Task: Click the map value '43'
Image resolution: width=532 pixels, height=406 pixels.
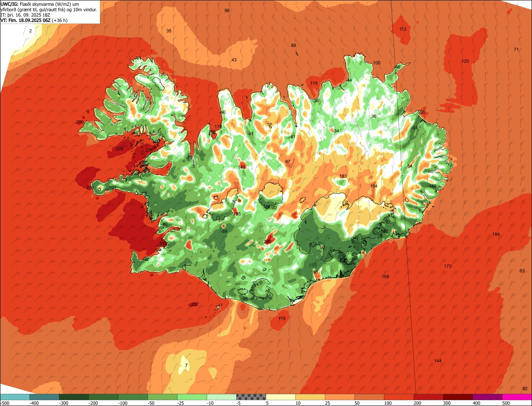Action: tap(234, 60)
